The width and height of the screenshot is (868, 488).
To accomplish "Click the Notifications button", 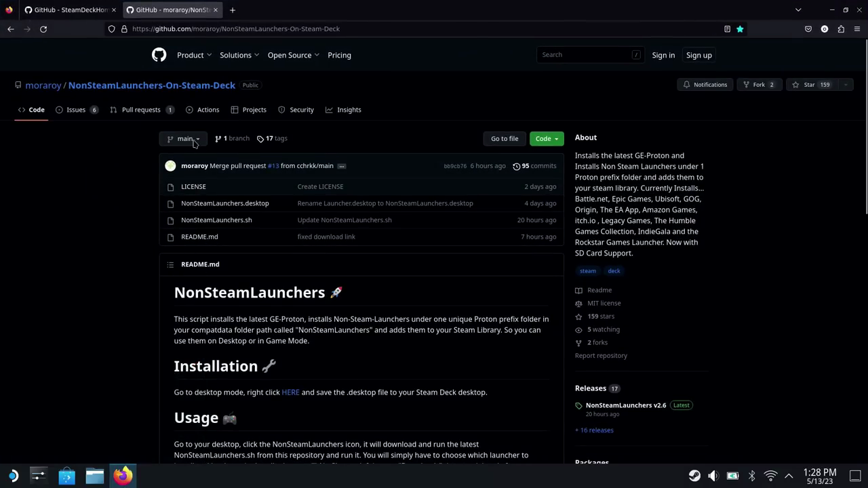I will coord(705,85).
